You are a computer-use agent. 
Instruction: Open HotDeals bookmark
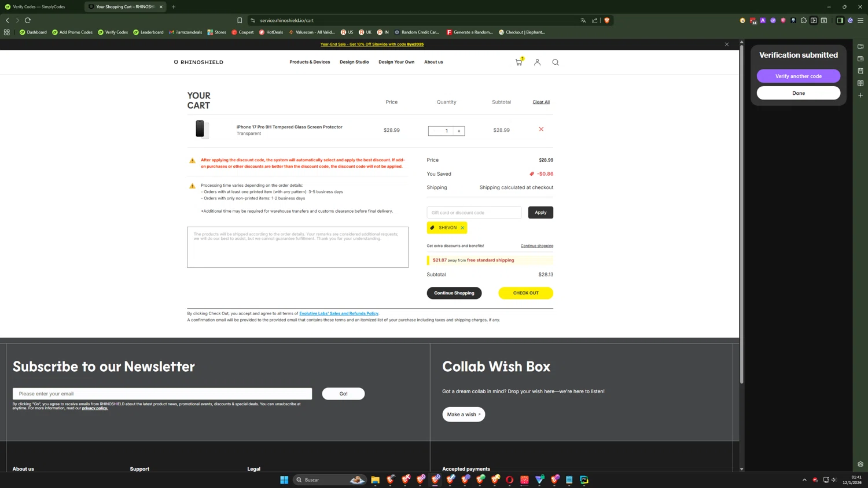[271, 32]
